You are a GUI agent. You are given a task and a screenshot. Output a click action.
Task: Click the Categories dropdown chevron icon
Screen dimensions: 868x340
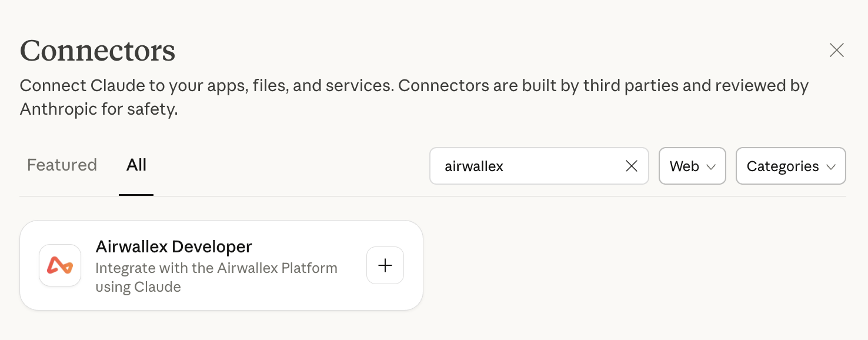[x=832, y=166]
